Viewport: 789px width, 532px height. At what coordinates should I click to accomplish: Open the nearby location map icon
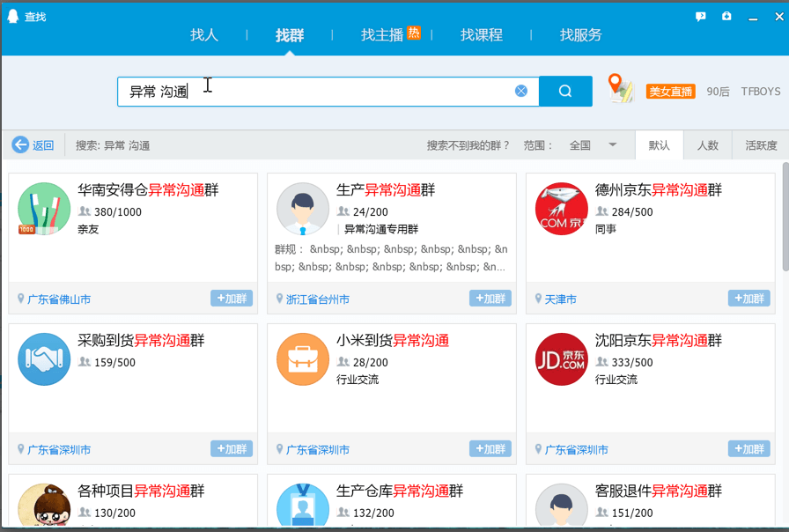coord(621,89)
